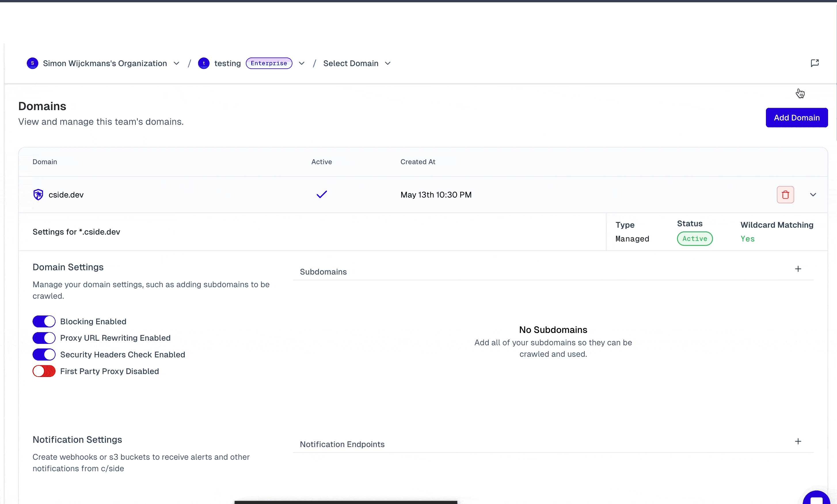This screenshot has height=504, width=837.
Task: Enable First Party Proxy
Action: pos(43,371)
